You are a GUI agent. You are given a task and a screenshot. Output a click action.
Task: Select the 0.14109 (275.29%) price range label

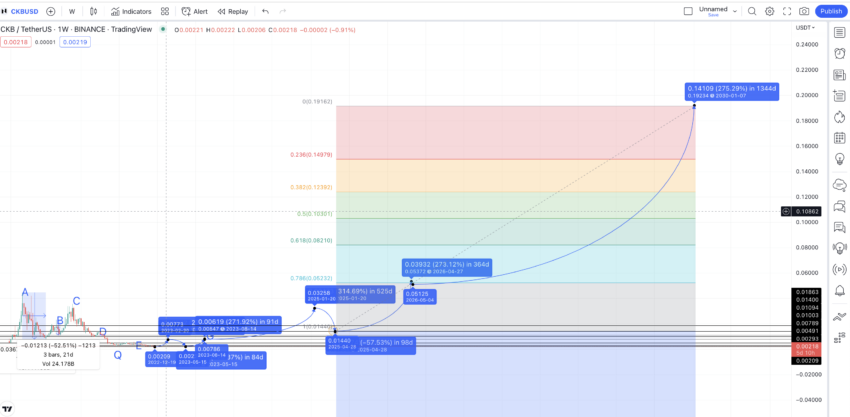[x=732, y=91]
